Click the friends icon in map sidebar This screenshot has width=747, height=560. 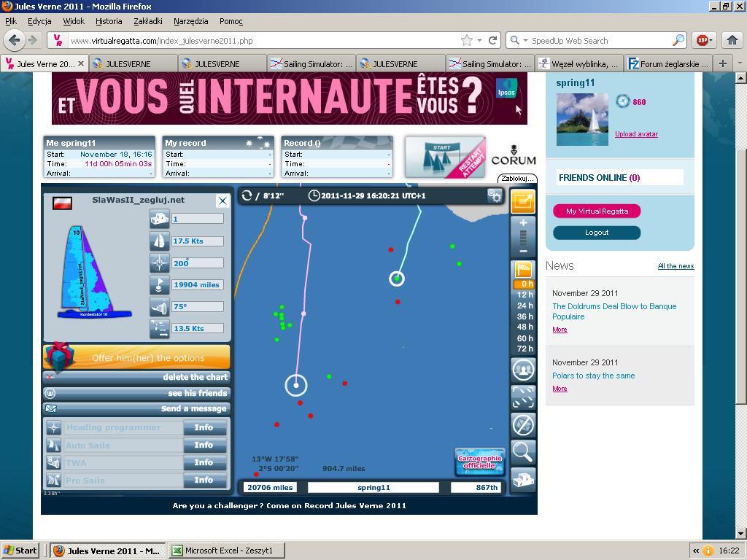(x=523, y=370)
